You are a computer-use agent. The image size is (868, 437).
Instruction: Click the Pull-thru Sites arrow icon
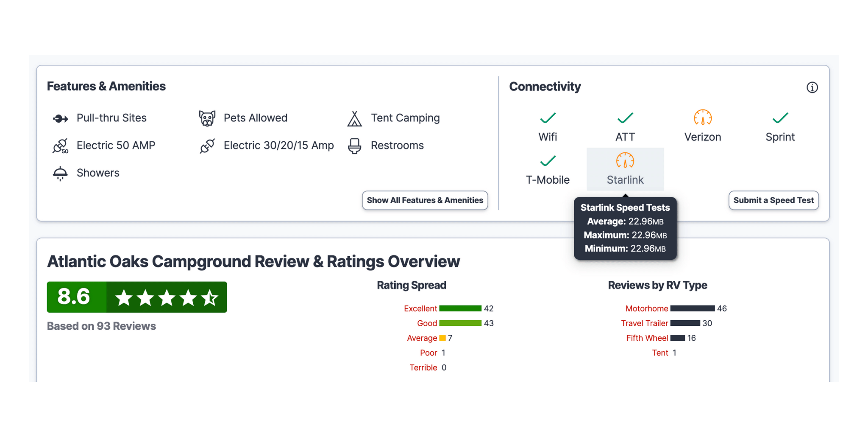tap(60, 118)
